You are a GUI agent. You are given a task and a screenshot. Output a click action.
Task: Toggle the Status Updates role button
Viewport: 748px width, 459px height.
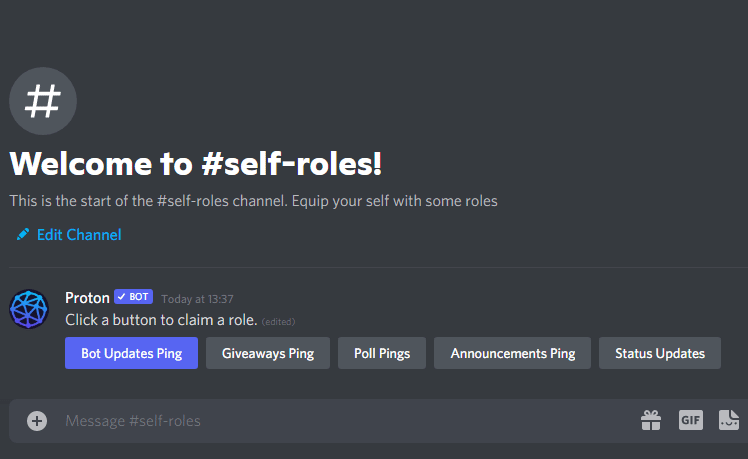[660, 353]
